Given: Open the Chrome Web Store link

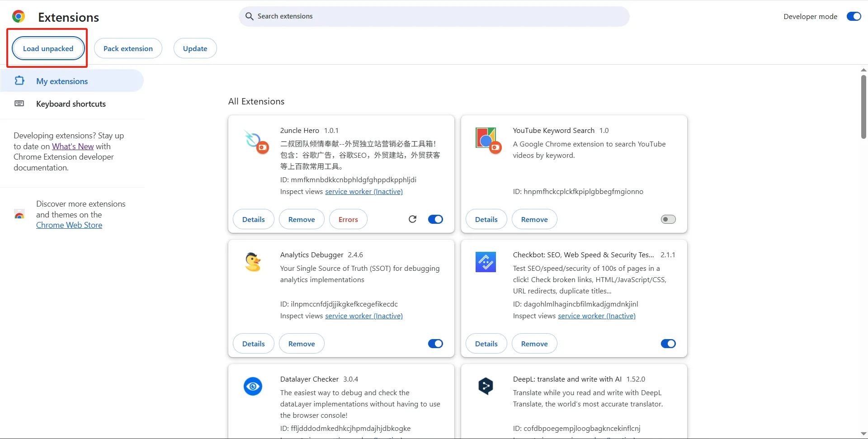Looking at the screenshot, I should click(x=69, y=225).
